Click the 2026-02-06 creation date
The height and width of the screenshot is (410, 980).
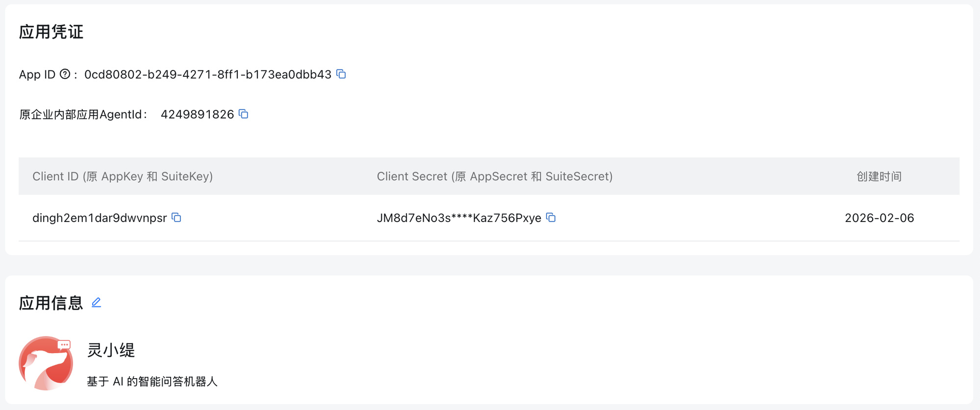[879, 218]
